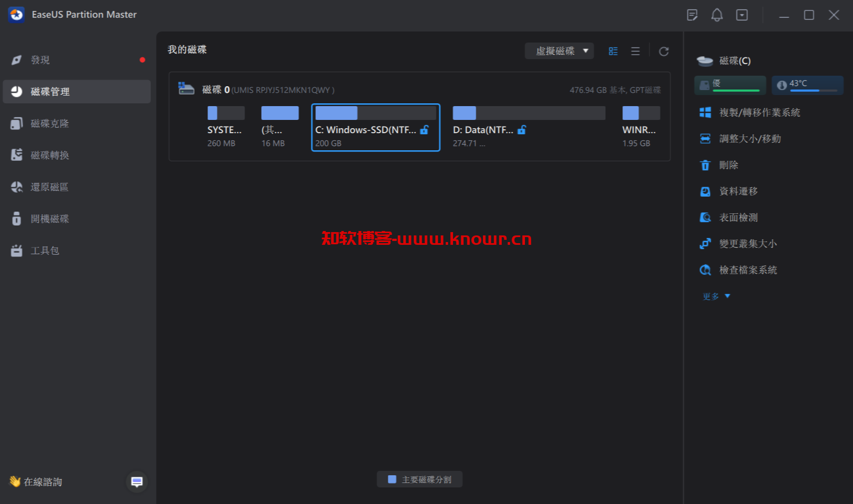Click the 在線諮詢 online consultation link
The width and height of the screenshot is (853, 504).
click(35, 482)
